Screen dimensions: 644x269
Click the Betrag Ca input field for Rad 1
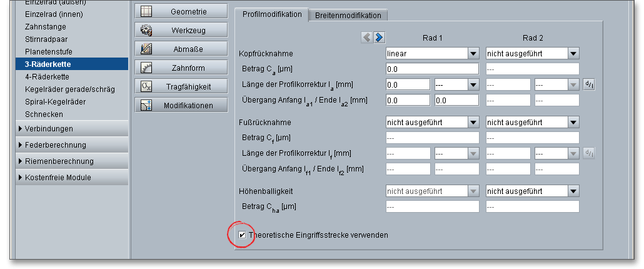(432, 69)
